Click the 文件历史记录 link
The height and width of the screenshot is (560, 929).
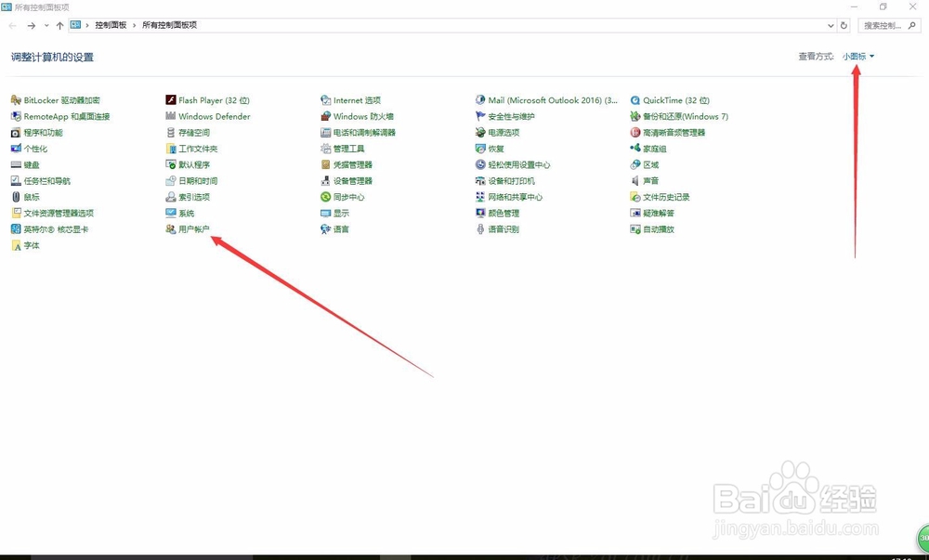tap(666, 197)
